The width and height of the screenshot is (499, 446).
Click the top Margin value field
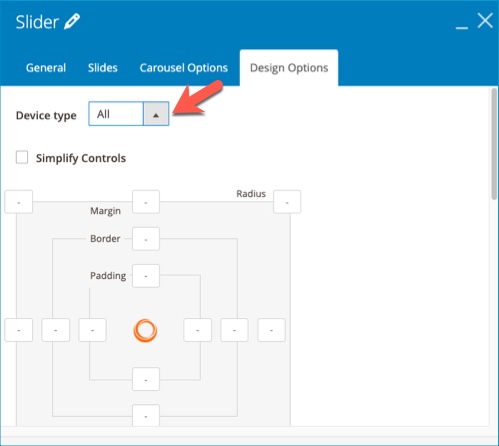pyautogui.click(x=146, y=202)
